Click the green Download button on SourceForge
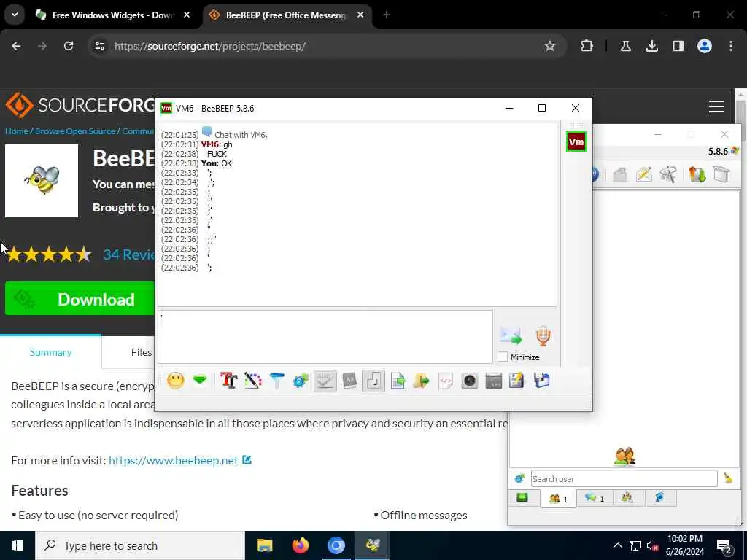Image resolution: width=747 pixels, height=560 pixels. pyautogui.click(x=80, y=299)
